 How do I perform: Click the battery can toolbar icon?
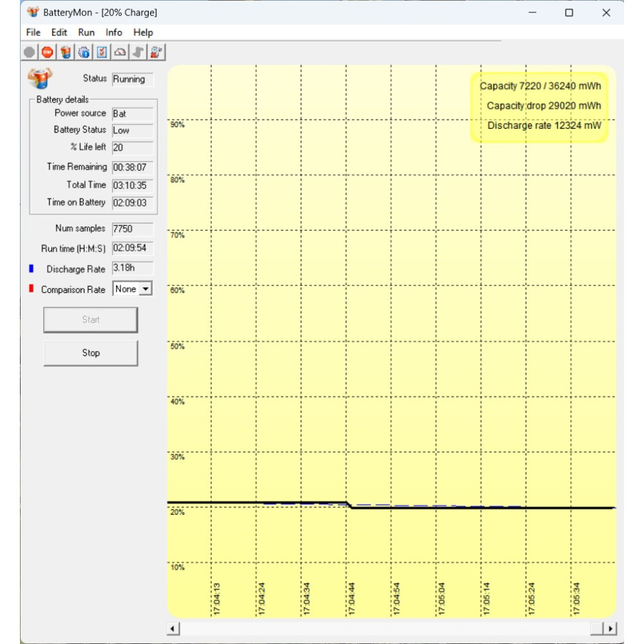coord(66,52)
